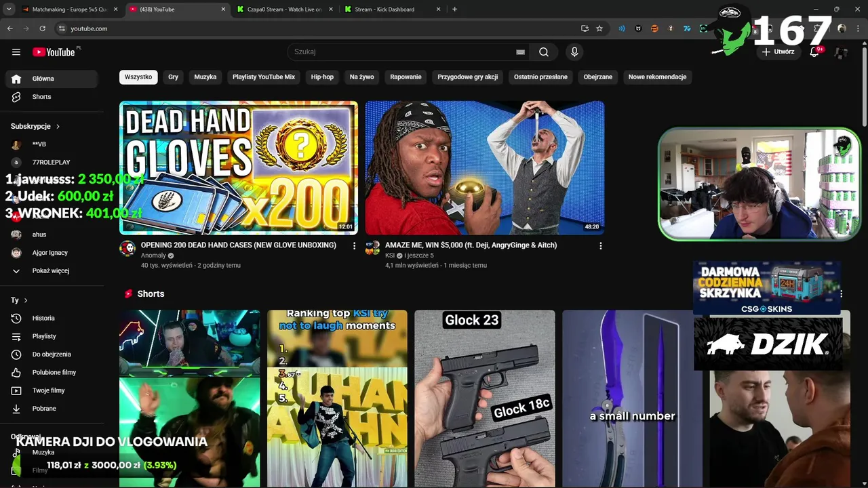Select the Rapowanie filter chip
The image size is (868, 488).
point(406,77)
